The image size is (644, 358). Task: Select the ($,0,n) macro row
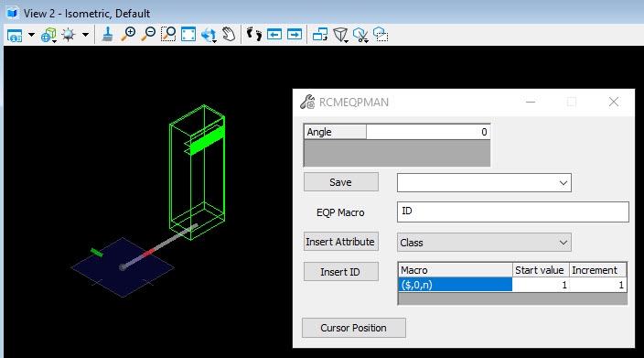point(512,285)
